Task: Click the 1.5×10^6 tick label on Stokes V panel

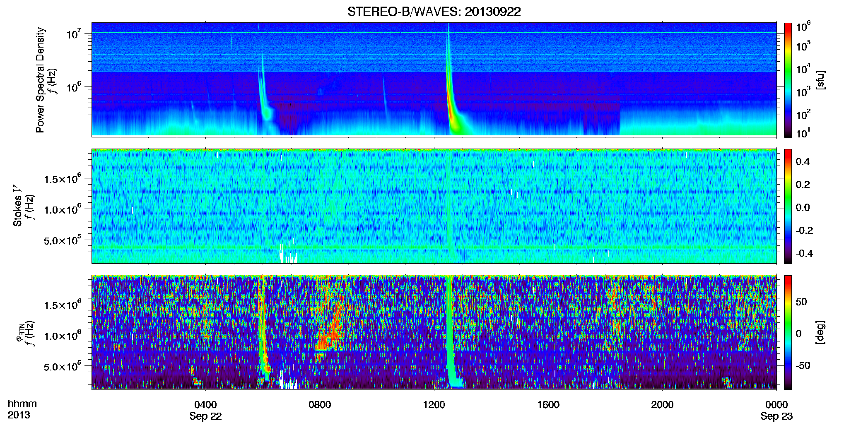Action: point(62,178)
